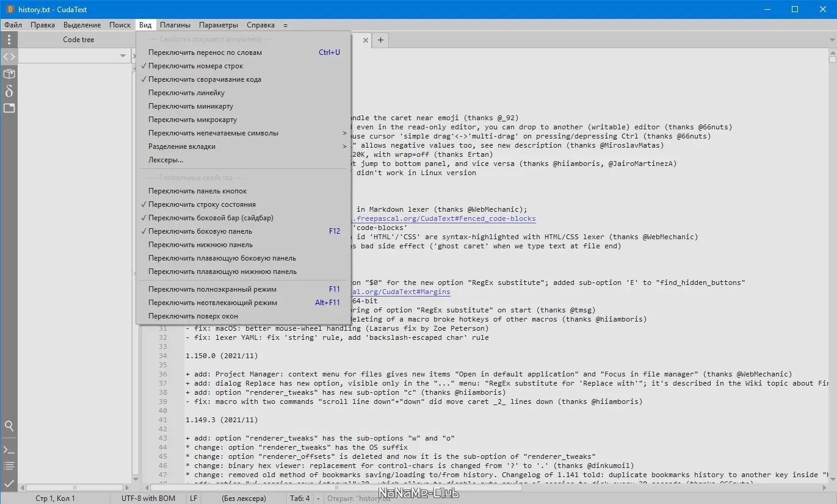Open the delta snippets panel icon
The image size is (837, 504).
tap(9, 91)
